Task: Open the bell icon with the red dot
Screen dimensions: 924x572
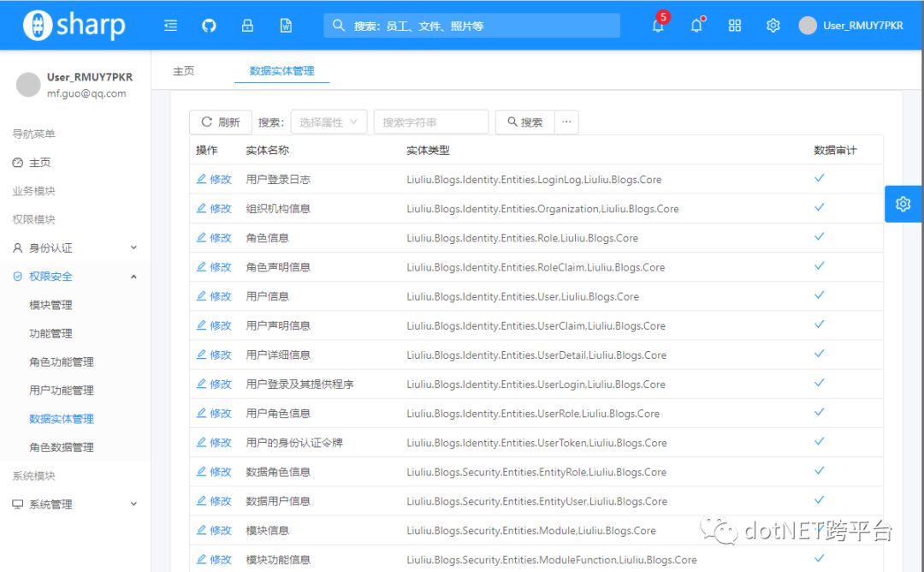Action: pos(696,26)
